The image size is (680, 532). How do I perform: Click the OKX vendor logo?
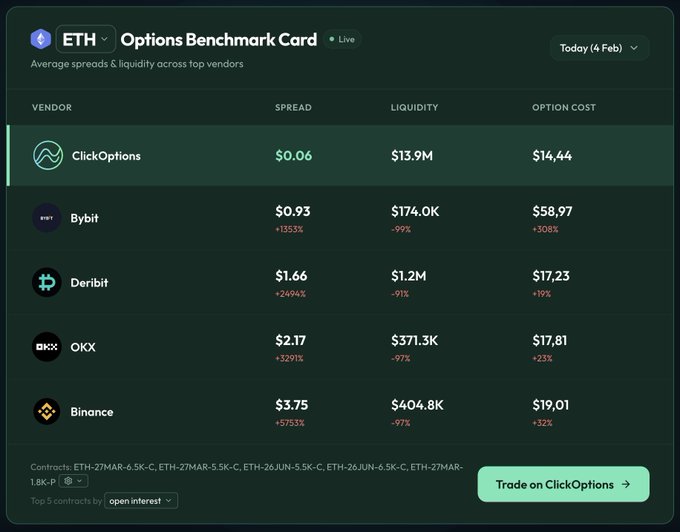point(46,347)
